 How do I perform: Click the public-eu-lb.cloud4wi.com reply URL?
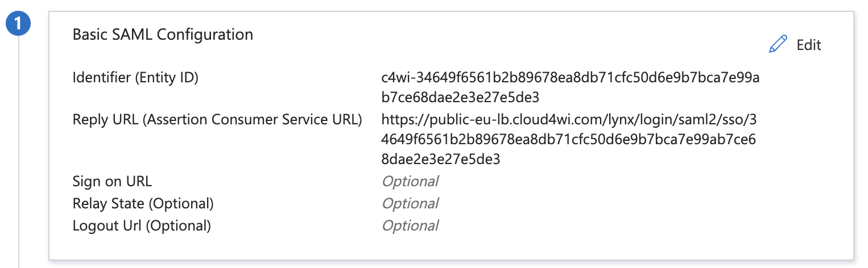pos(569,120)
